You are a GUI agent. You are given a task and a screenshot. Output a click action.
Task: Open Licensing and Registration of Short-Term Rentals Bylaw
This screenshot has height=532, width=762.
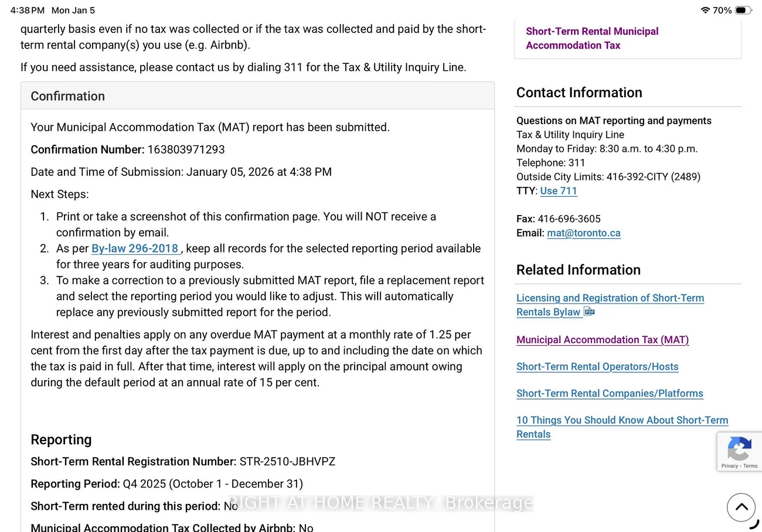coord(610,298)
